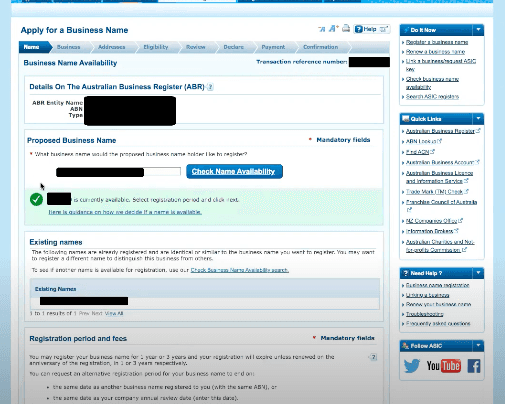This screenshot has width=505, height=404.
Task: Click external-link icon beside Trade Mark Check
Action: (466, 191)
